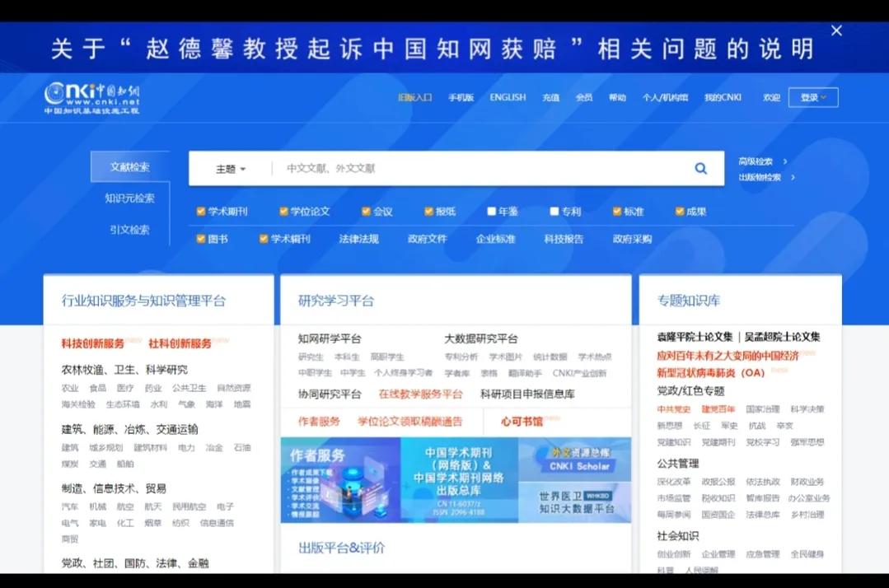Switch to the 引文检索 tab

pyautogui.click(x=129, y=230)
